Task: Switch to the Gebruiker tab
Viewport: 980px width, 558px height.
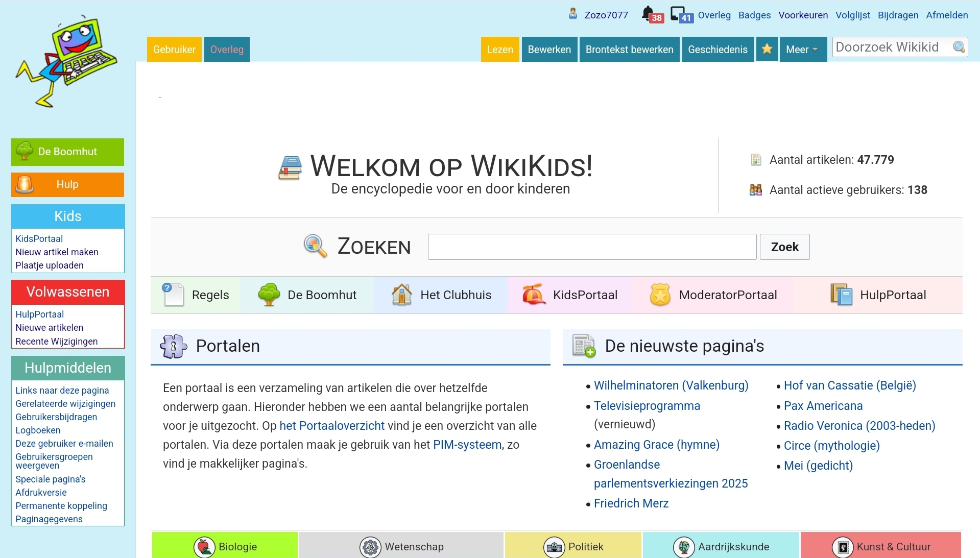Action: click(174, 49)
